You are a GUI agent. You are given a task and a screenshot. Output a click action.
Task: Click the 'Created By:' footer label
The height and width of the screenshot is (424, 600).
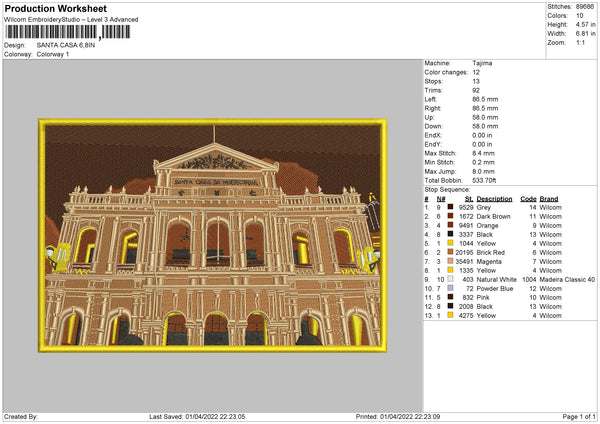click(x=21, y=416)
